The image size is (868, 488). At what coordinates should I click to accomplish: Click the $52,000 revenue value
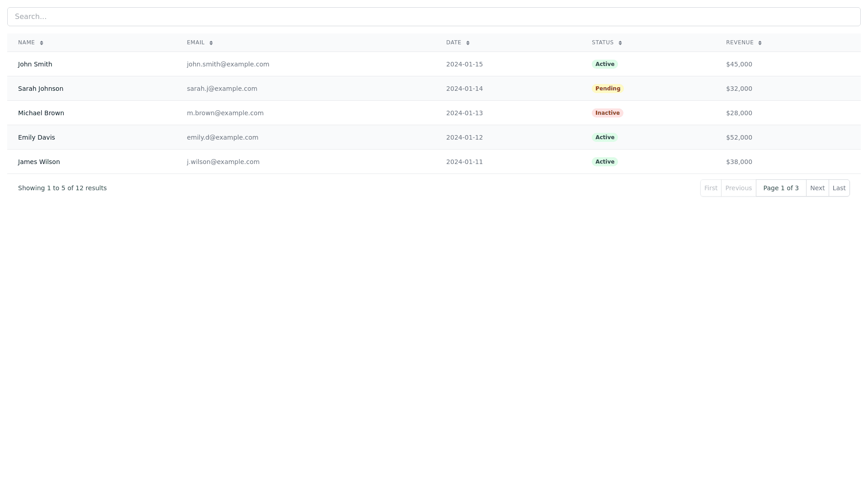pyautogui.click(x=739, y=137)
